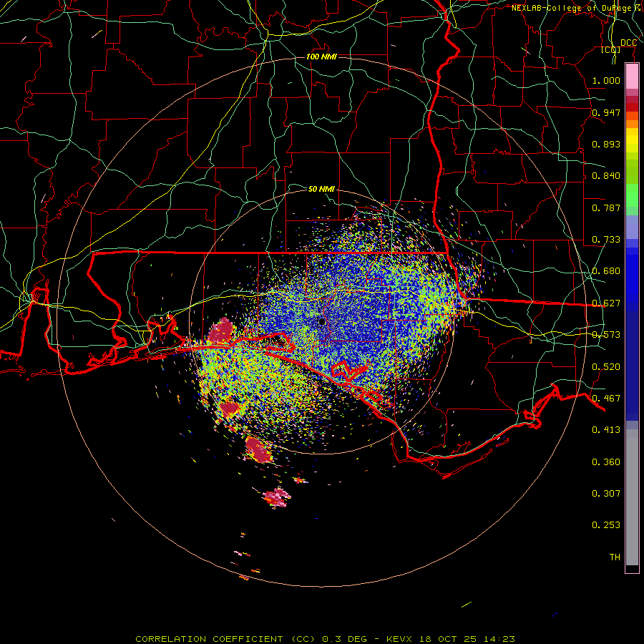Viewport: 644px width, 644px height.
Task: Click the 0.733 scale value
Action: [x=606, y=240]
